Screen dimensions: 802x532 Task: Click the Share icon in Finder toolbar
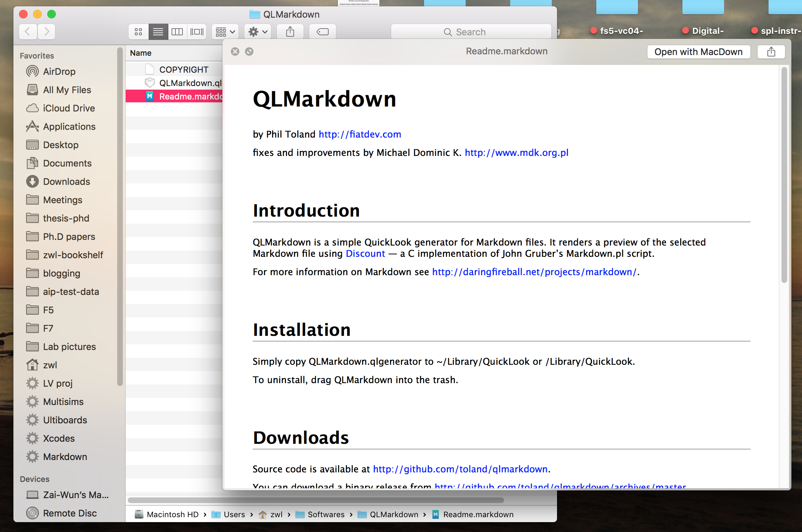click(x=290, y=31)
